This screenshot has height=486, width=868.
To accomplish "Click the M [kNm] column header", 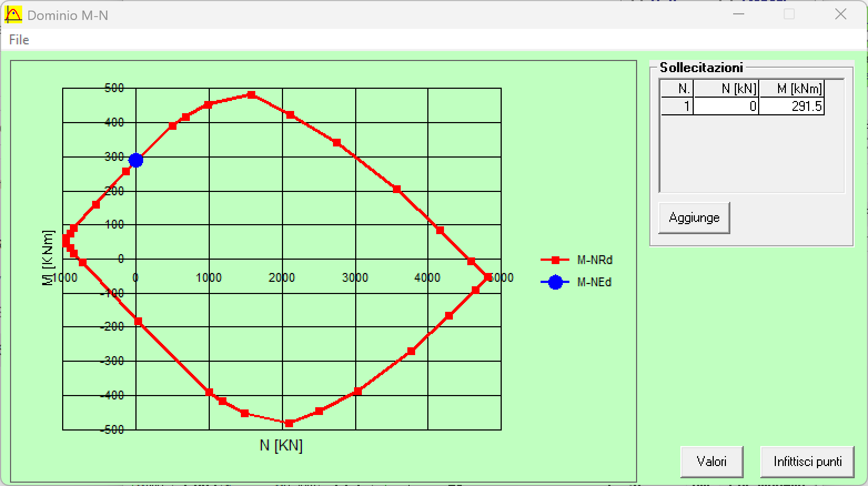I will pyautogui.click(x=791, y=89).
